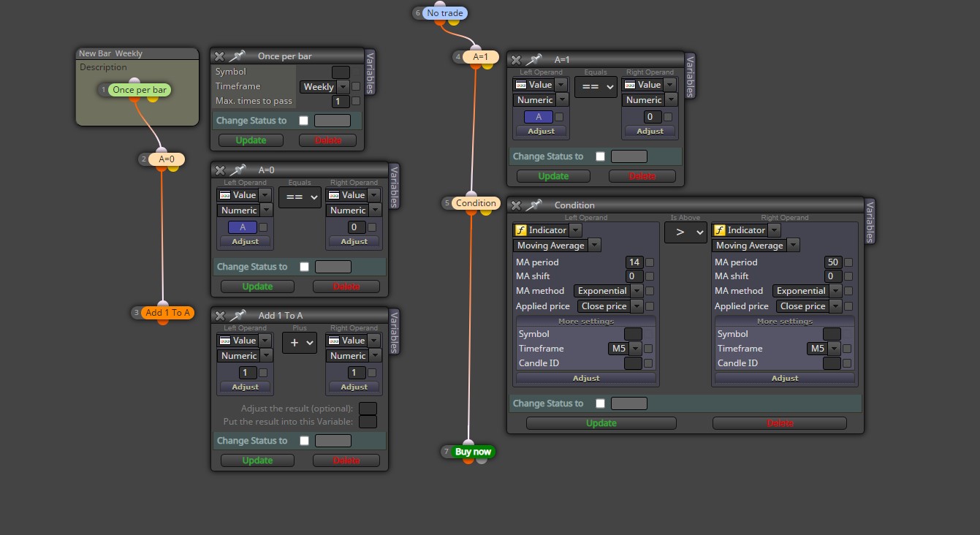Viewport: 980px width, 535px height.
Task: Click Adjust under the A=1 left operand
Action: (x=542, y=131)
